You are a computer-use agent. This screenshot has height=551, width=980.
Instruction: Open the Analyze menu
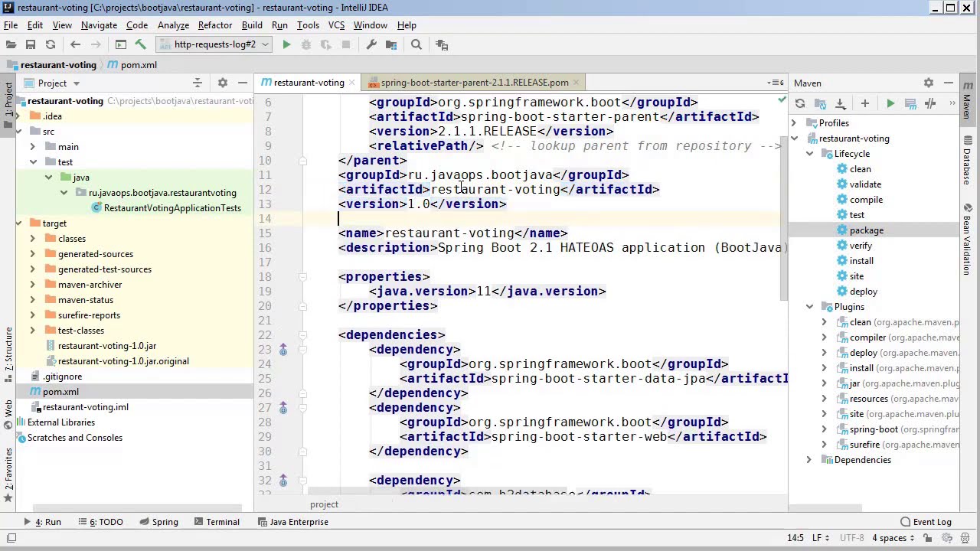point(173,25)
